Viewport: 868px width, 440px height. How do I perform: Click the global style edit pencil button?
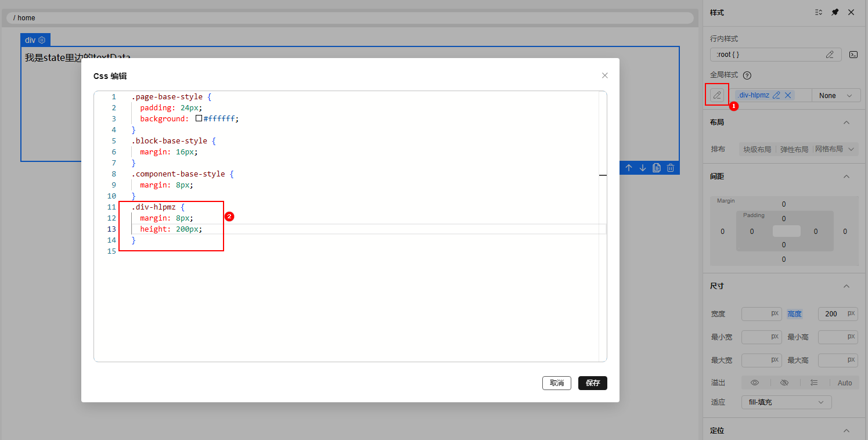(x=717, y=95)
